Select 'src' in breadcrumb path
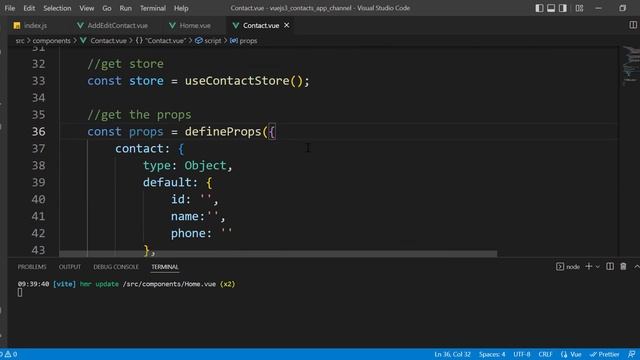The image size is (640, 360). tap(20, 41)
